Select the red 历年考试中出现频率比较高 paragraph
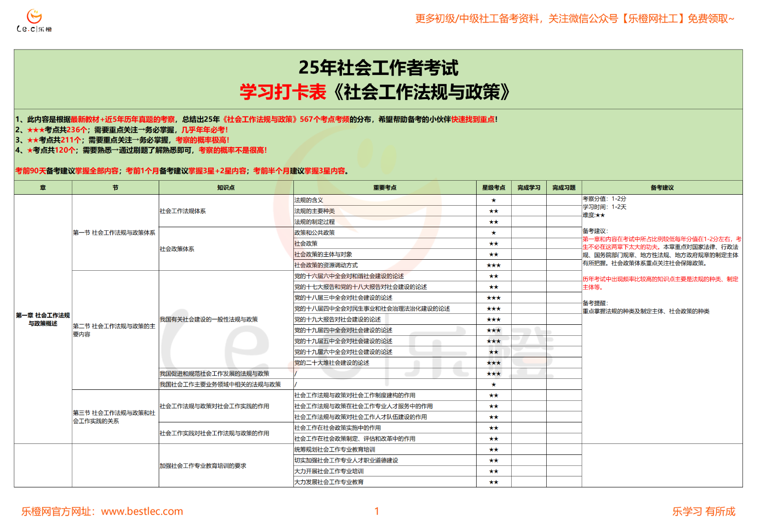 click(x=660, y=283)
